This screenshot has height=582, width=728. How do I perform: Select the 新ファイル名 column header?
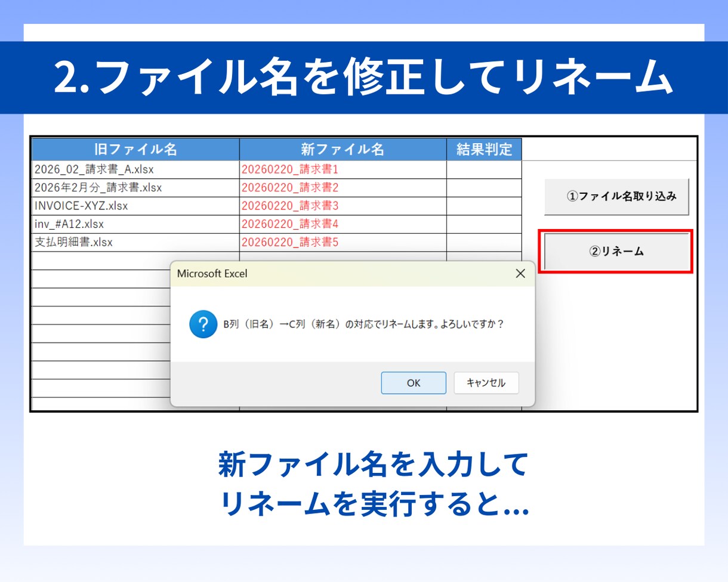343,149
